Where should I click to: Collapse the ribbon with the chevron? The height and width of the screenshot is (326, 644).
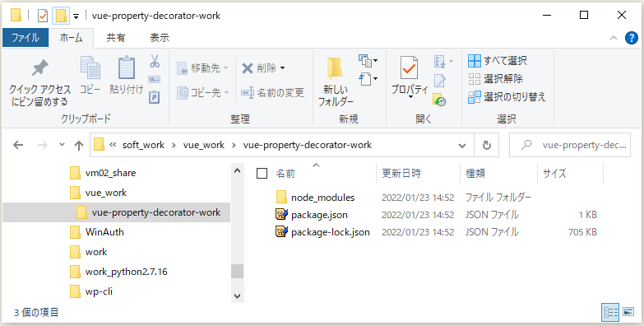point(614,38)
